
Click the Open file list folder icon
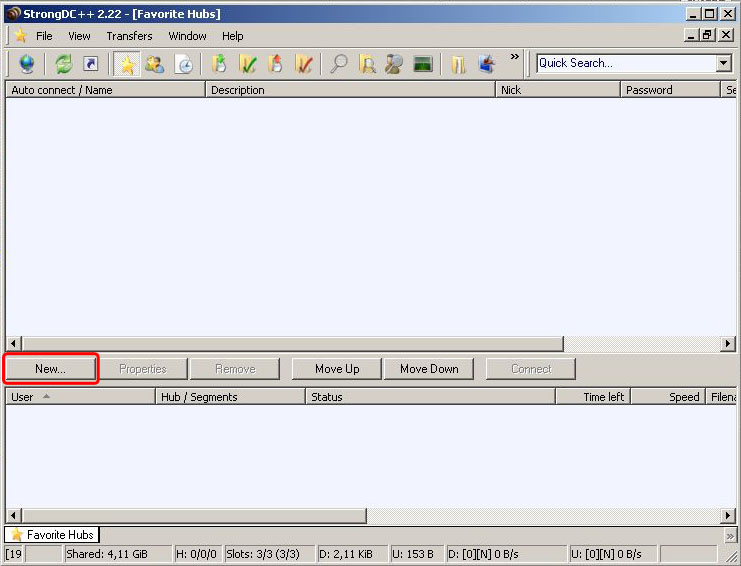tap(458, 64)
